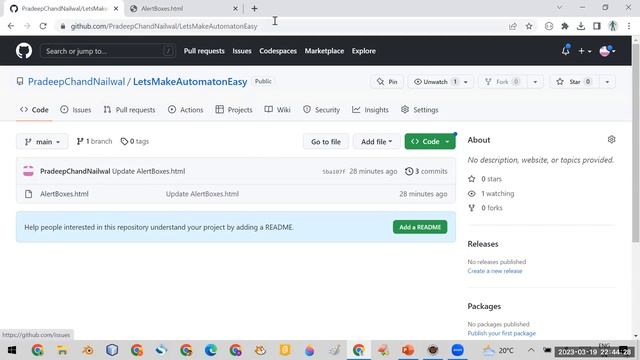The height and width of the screenshot is (360, 640).
Task: Click Create a new release link
Action: click(495, 271)
